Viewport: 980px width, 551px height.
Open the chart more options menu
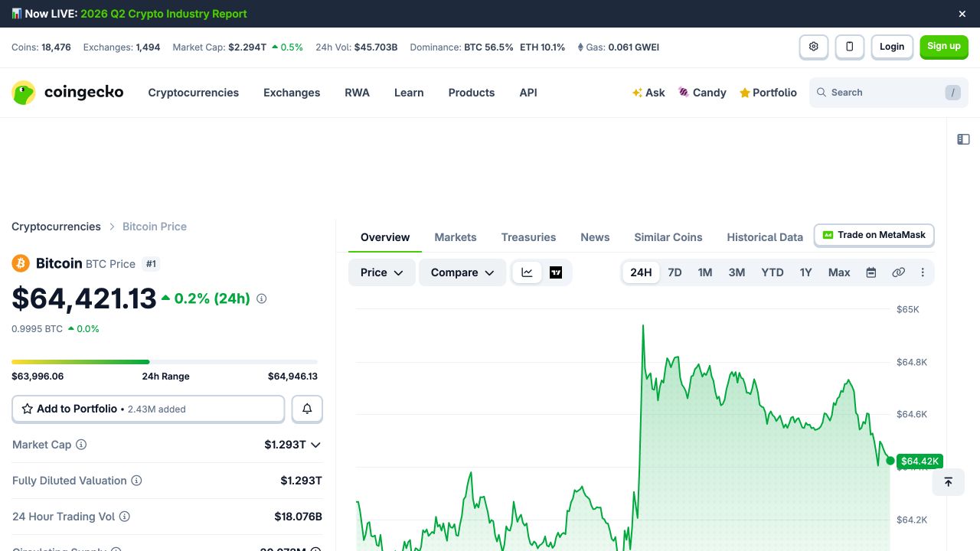923,272
